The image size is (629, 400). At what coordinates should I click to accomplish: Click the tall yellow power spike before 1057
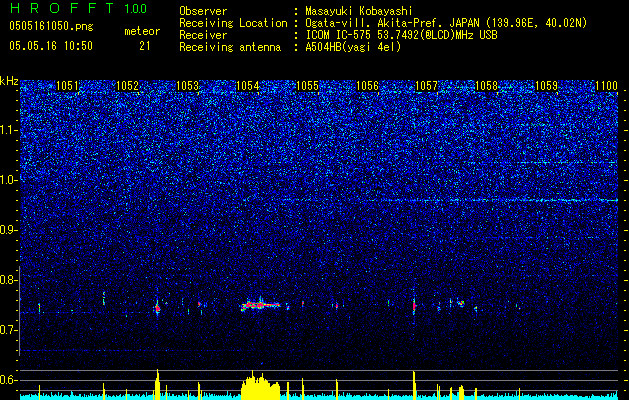click(x=414, y=385)
